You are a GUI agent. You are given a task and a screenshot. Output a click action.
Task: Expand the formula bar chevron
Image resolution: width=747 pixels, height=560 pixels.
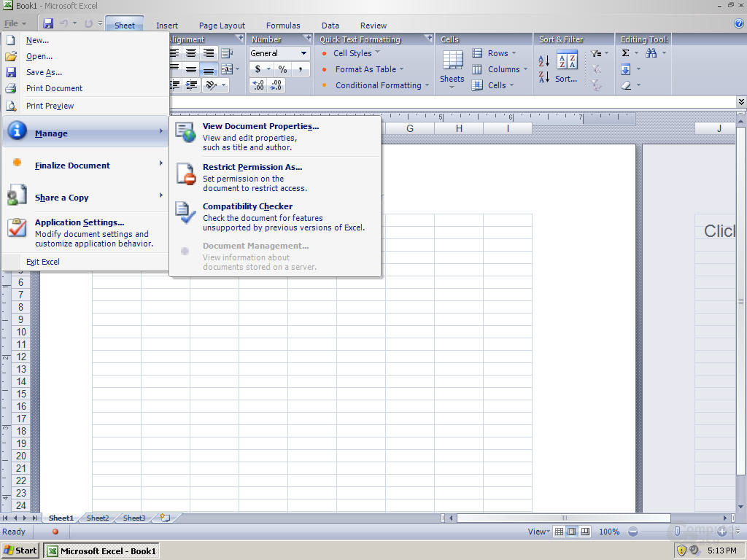click(x=741, y=101)
